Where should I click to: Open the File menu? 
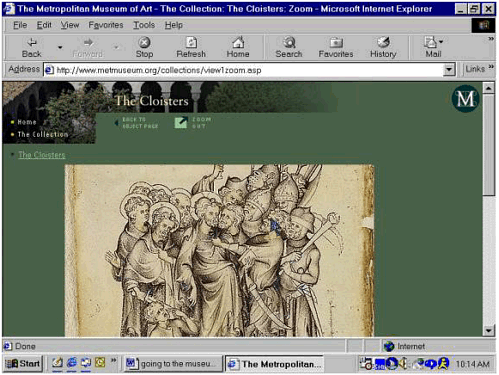pyautogui.click(x=20, y=25)
